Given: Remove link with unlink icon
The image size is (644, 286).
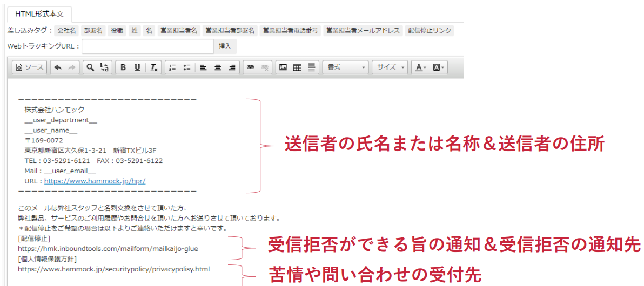Looking at the screenshot, I should coord(265,67).
